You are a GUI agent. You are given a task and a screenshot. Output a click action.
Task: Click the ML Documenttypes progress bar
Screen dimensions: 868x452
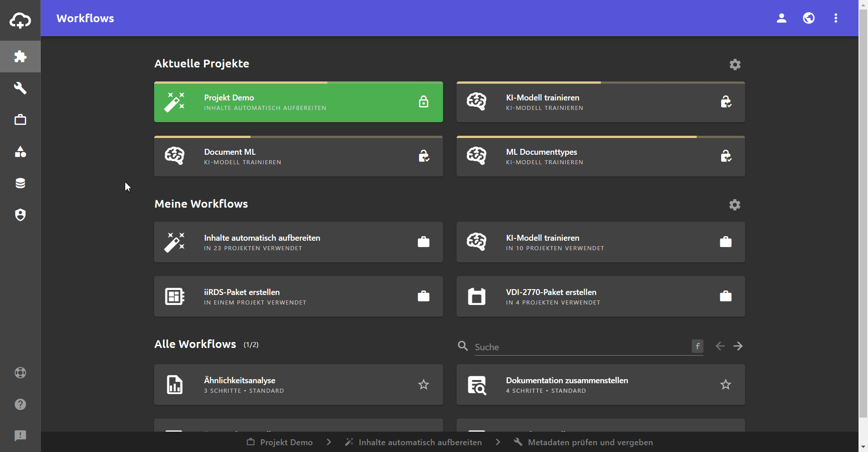[601, 137]
